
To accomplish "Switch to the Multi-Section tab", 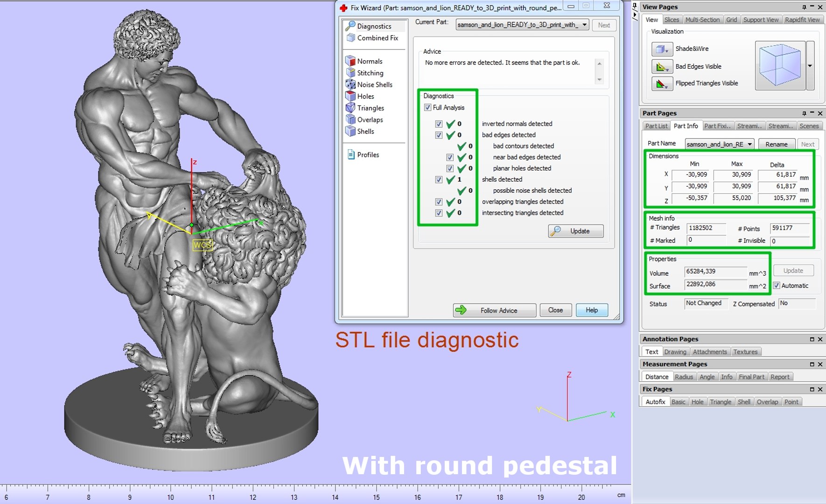I will 702,20.
